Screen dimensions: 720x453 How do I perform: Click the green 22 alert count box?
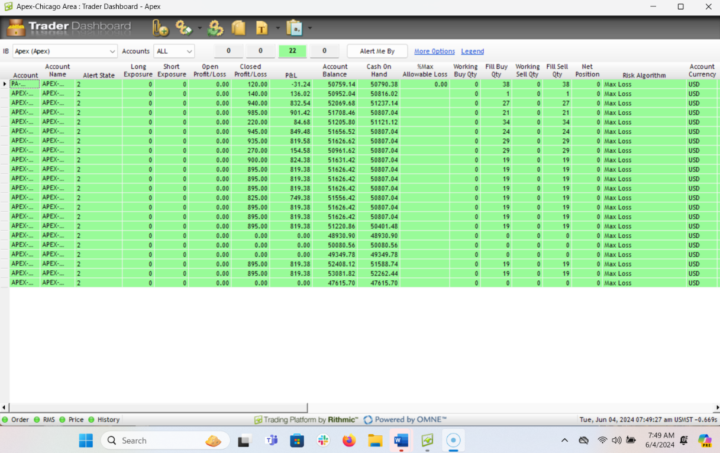(x=292, y=51)
